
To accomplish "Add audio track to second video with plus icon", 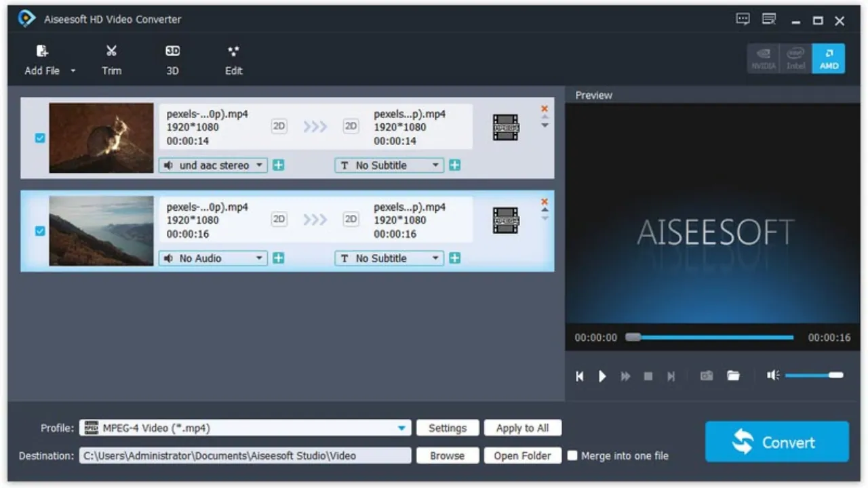I will pyautogui.click(x=279, y=258).
